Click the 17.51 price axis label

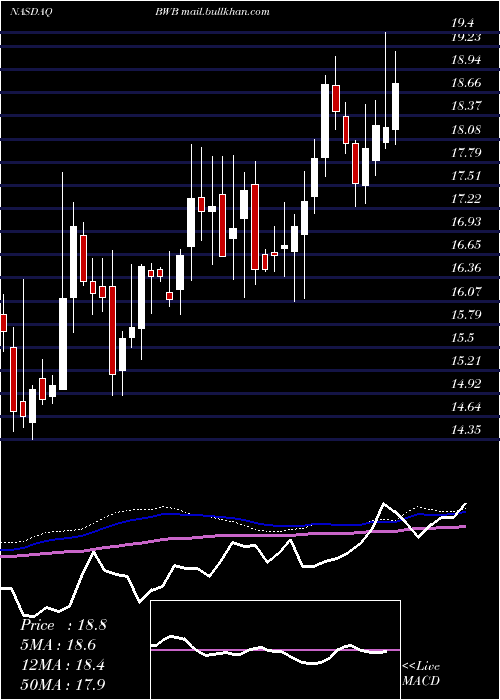tap(466, 176)
